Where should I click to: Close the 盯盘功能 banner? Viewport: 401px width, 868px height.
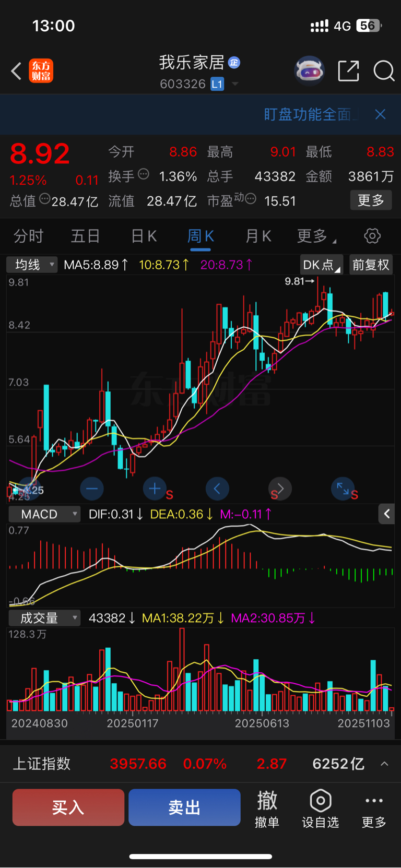click(380, 114)
